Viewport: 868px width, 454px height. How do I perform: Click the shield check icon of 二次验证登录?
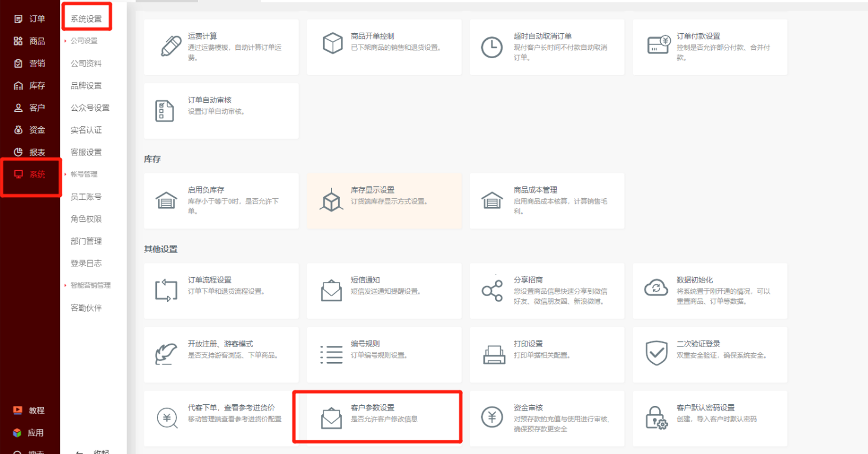(656, 354)
